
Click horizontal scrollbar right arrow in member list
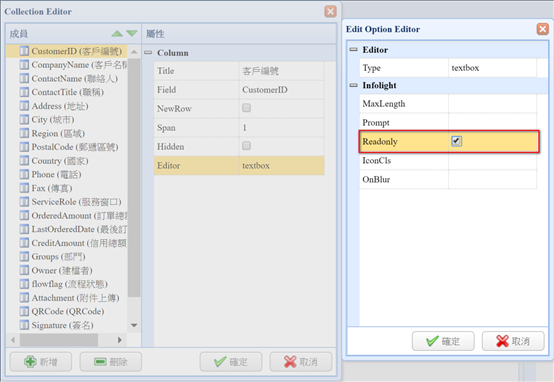[119, 340]
